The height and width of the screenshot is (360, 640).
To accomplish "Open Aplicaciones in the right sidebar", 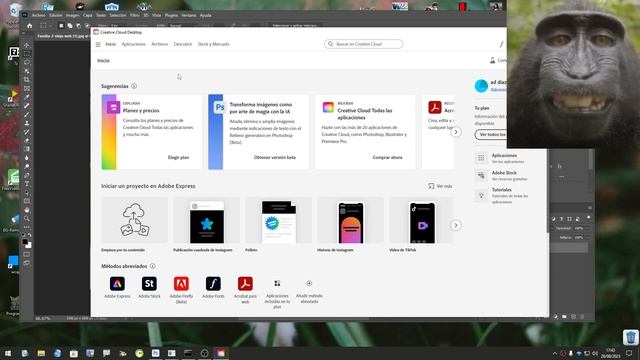I will point(504,158).
